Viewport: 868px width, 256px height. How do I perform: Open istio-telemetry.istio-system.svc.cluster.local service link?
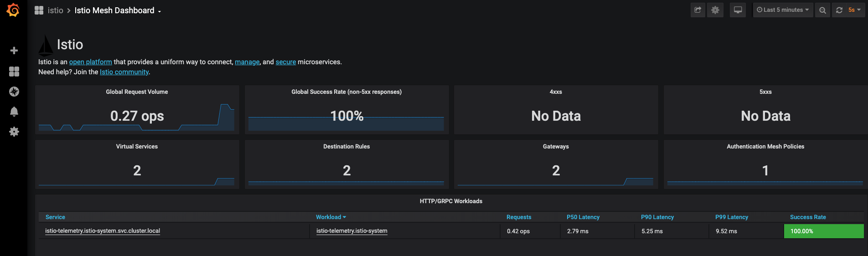point(103,231)
